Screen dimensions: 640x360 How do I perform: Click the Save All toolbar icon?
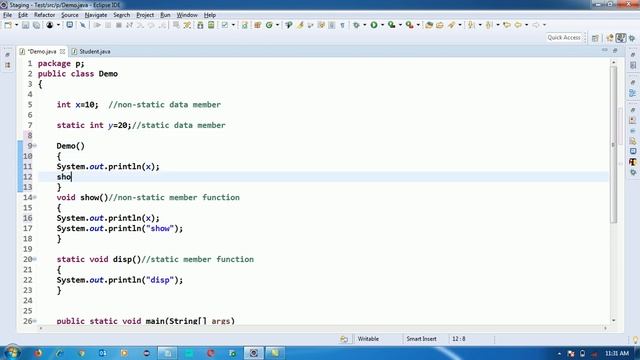point(36,25)
